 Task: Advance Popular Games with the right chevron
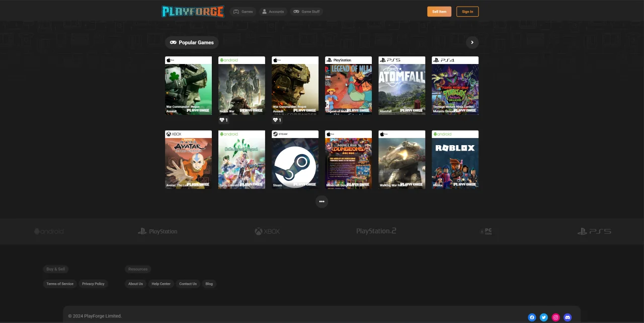472,42
